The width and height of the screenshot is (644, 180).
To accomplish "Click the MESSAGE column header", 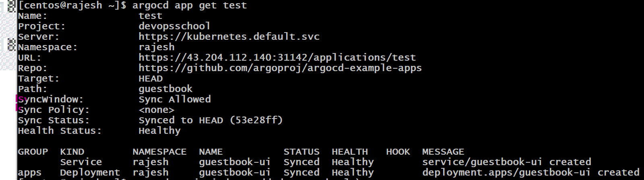I will coord(443,152).
